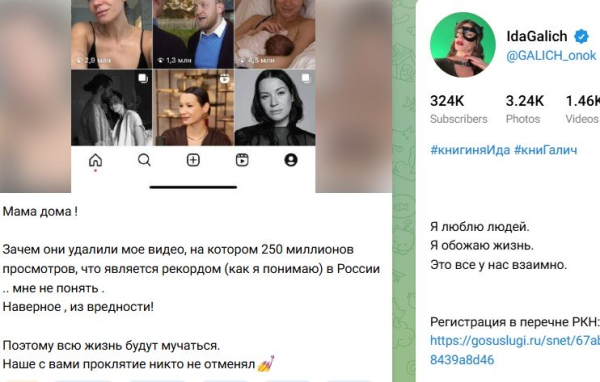Click the @GALICH_onok username link
600x382 pixels.
point(551,56)
